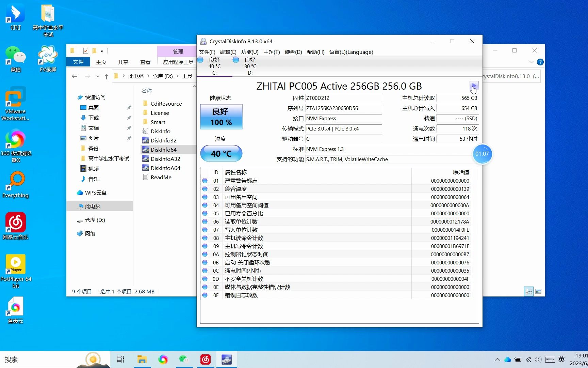The height and width of the screenshot is (368, 588).
Task: Click the 原始值 column header
Action: 441,172
